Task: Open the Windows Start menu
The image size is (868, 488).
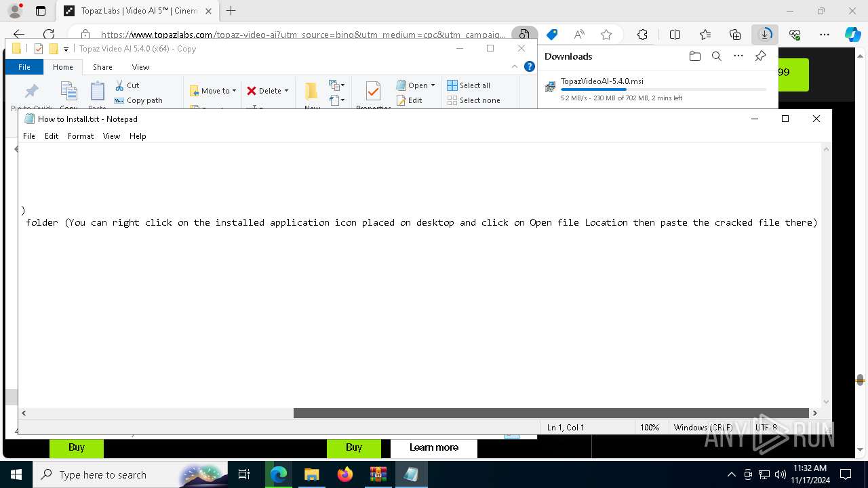Action: click(16, 474)
